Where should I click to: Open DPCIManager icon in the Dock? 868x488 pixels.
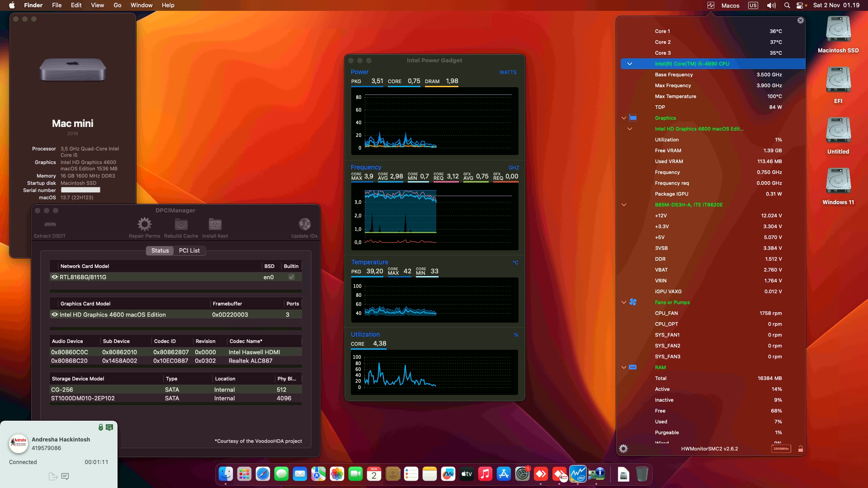click(596, 474)
